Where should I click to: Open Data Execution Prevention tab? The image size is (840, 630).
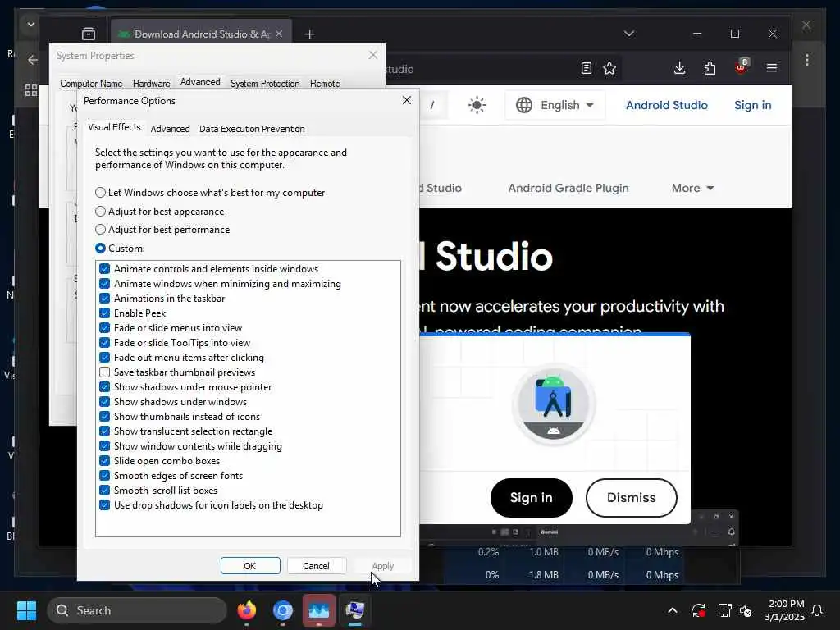[252, 129]
